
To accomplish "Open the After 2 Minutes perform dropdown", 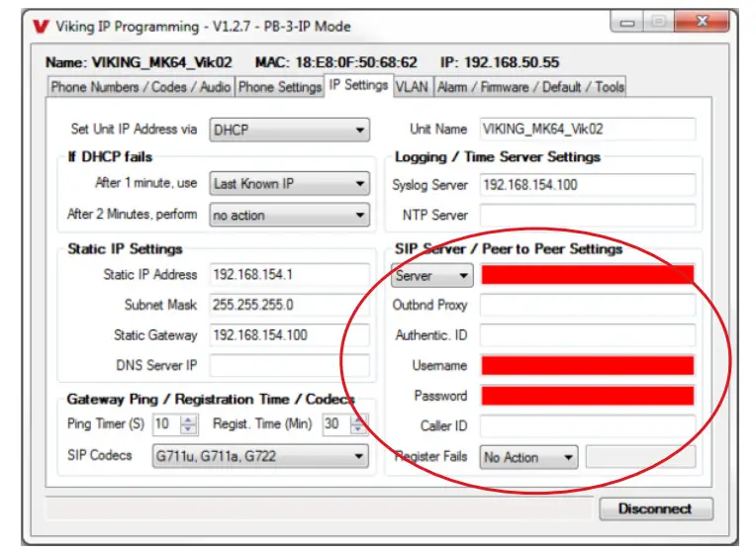I will (x=289, y=215).
